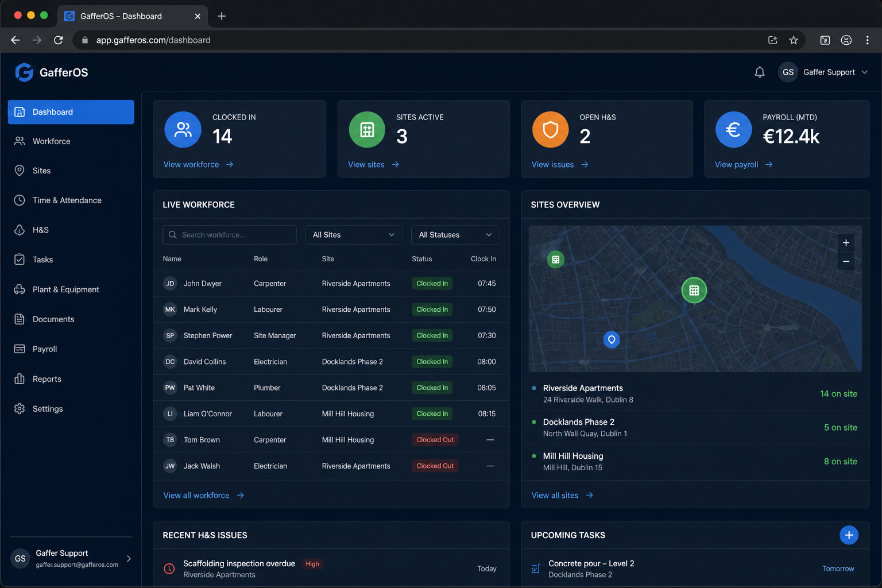
Task: Open Plant & Equipment in the sidebar
Action: pos(71,289)
